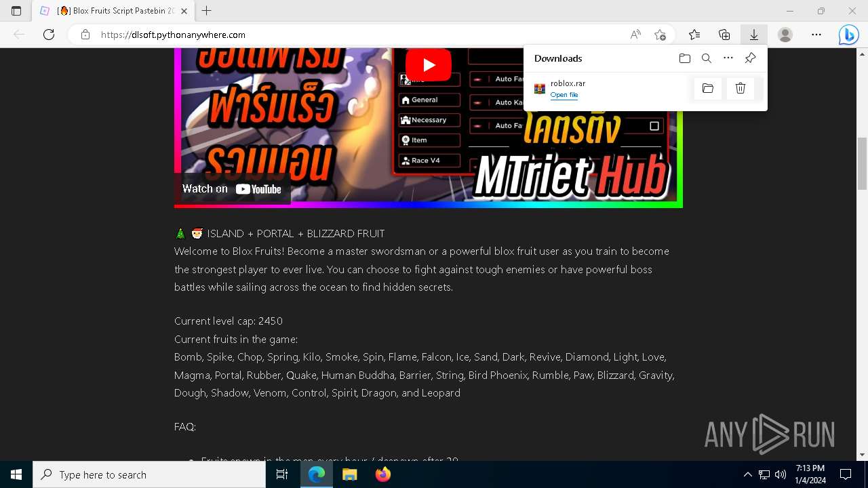The image size is (868, 488).
Task: Click the scrollbar down arrow
Action: point(862,455)
